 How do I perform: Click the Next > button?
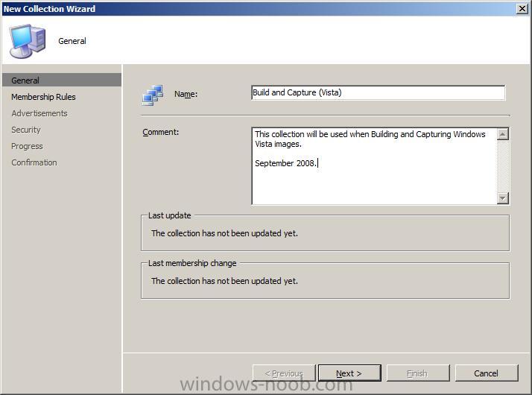[x=349, y=373]
